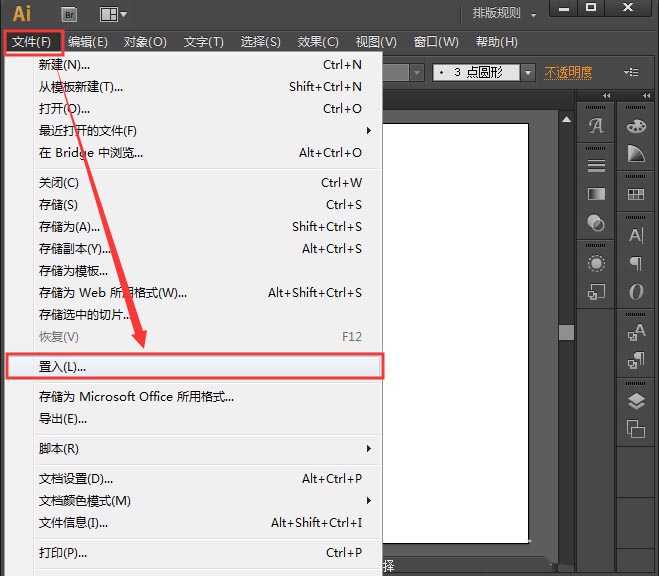Choose 打印(P)... menu entry

coord(194,552)
